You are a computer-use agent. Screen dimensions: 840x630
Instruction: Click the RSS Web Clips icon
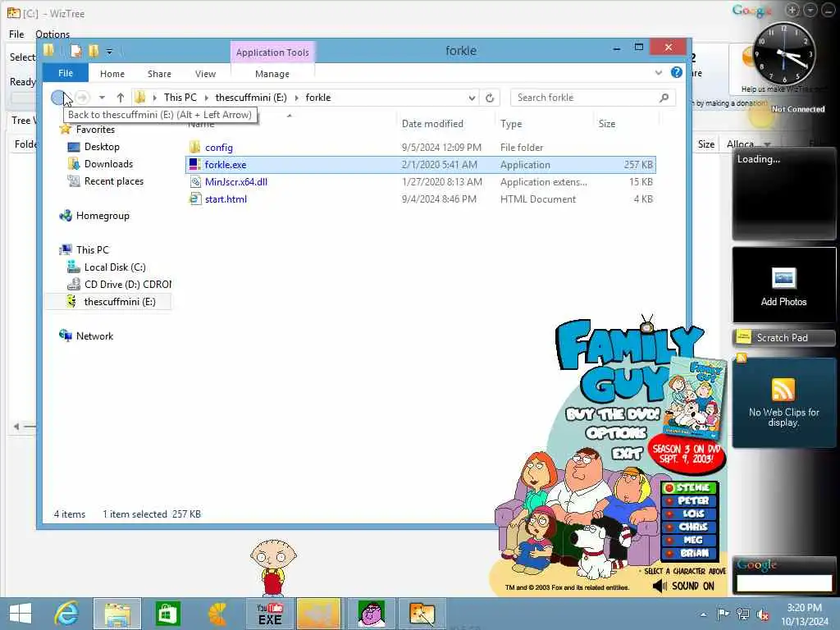(x=783, y=389)
